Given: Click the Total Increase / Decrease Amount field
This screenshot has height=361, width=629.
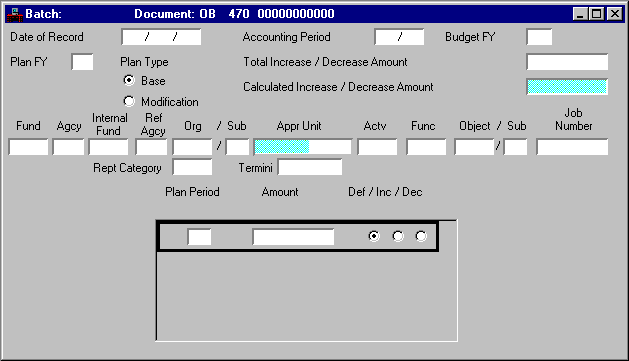Looking at the screenshot, I should tap(567, 62).
